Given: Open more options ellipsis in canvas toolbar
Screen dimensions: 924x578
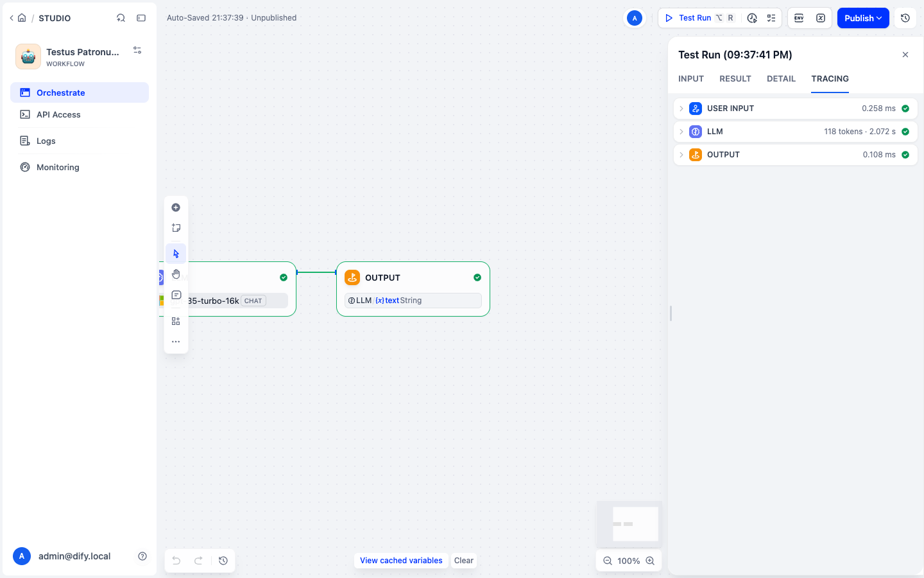Looking at the screenshot, I should tap(176, 342).
